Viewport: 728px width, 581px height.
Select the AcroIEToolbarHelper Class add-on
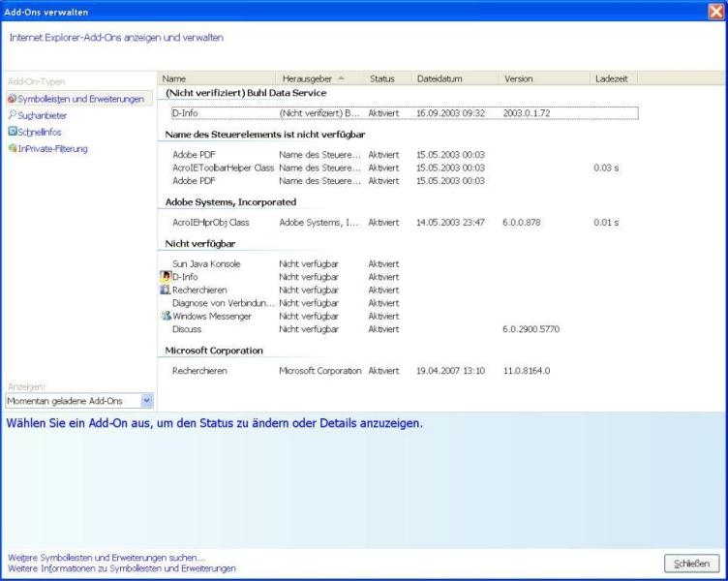pos(405,168)
